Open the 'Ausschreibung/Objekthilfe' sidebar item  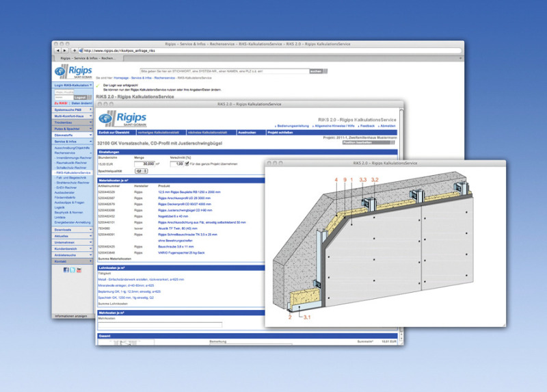click(72, 148)
